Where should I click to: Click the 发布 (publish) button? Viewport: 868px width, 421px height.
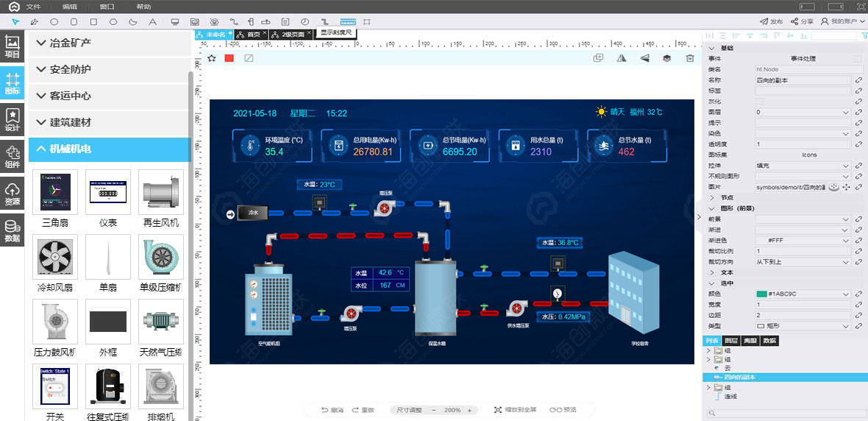click(x=771, y=21)
